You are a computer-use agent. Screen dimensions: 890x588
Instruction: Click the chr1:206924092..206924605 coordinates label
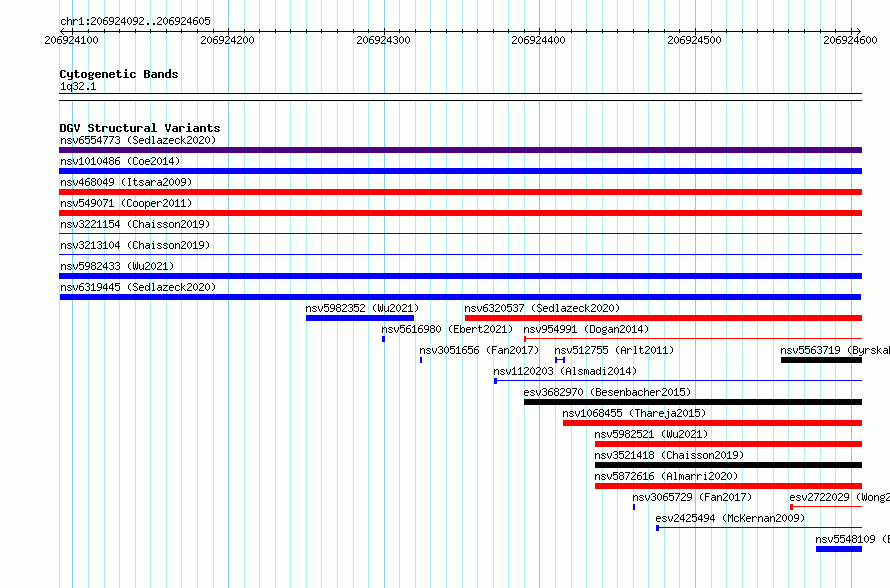(135, 21)
